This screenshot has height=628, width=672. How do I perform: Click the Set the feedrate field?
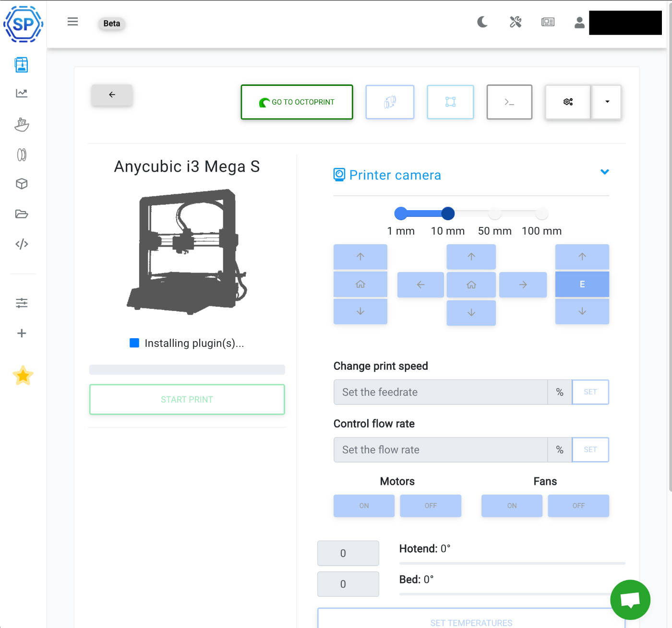441,392
